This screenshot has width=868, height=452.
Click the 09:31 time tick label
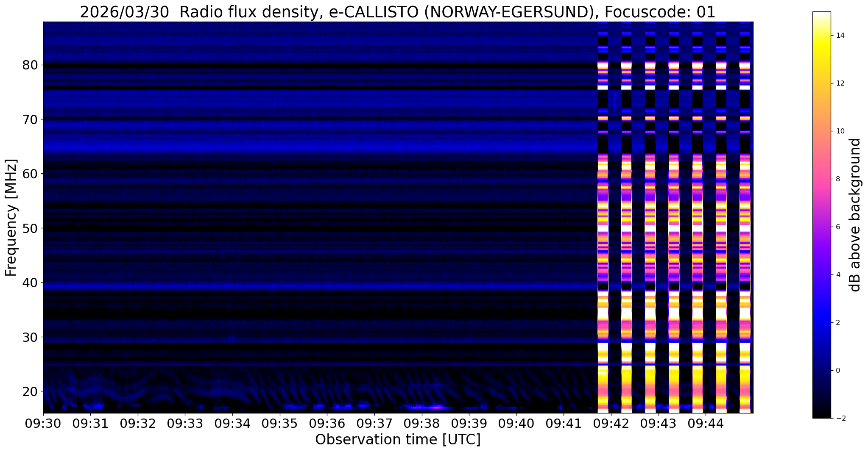(x=90, y=424)
